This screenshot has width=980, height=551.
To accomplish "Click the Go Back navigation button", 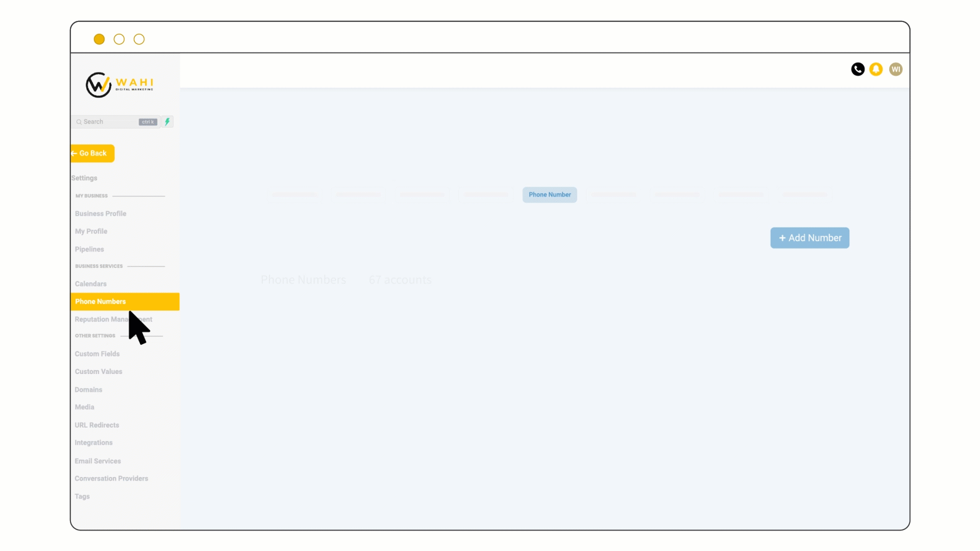I will pyautogui.click(x=92, y=154).
